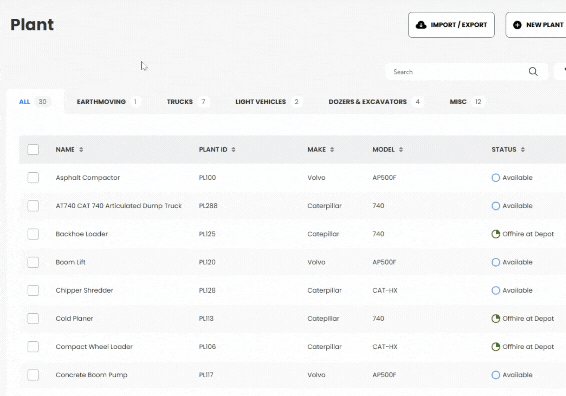Switch to the Trucks tab
This screenshot has width=566, height=396.
(188, 102)
